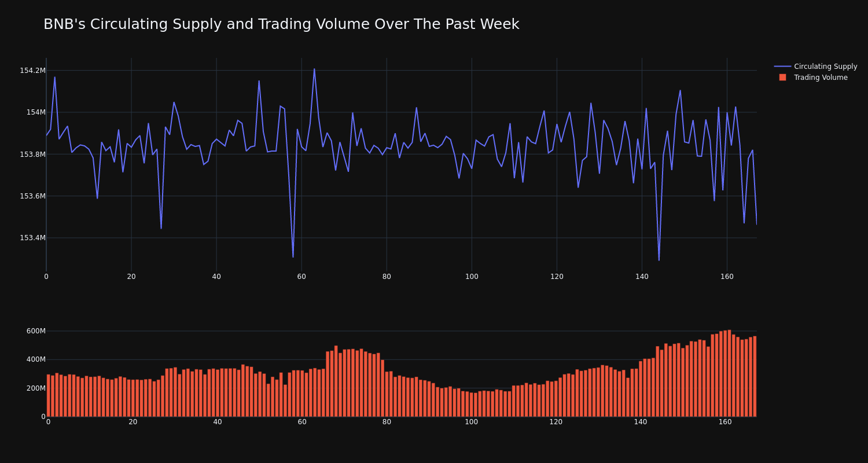This screenshot has width=868, height=463.
Task: Click the tall volume bar near 68
Action: 336,381
